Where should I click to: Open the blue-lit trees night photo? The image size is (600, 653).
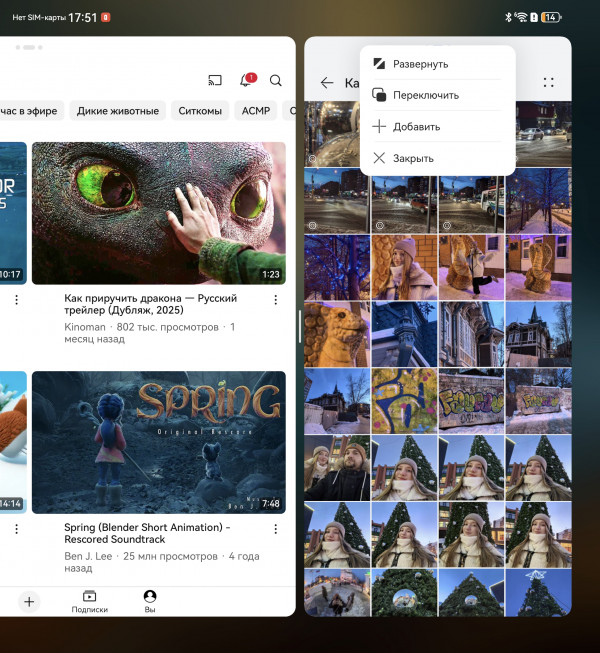point(337,267)
